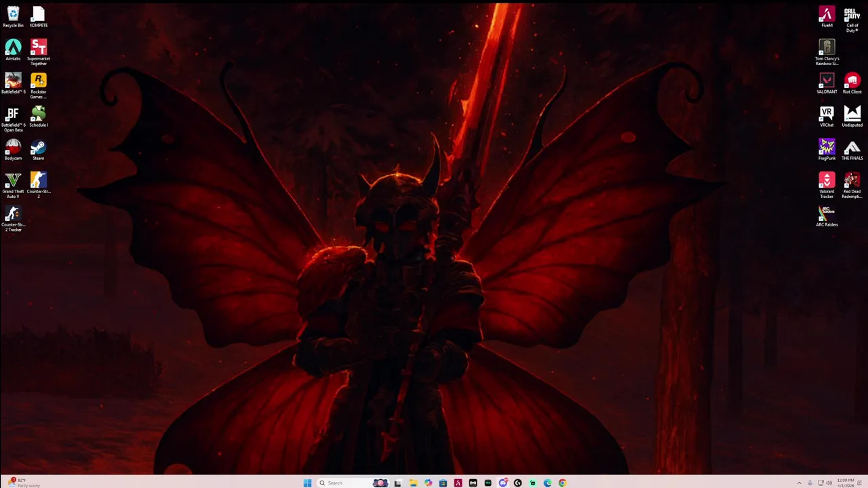This screenshot has height=488, width=868.
Task: Open Microsoft Edge from the taskbar
Action: click(x=547, y=483)
